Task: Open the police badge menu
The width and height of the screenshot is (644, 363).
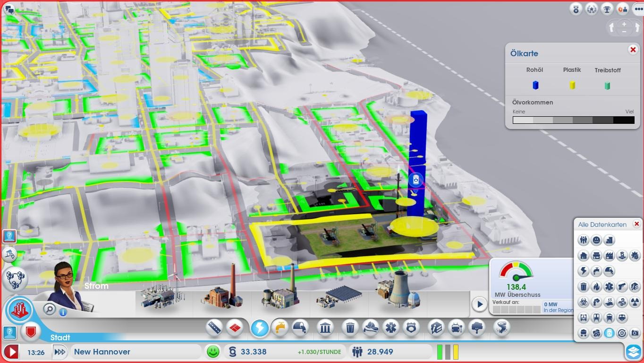Action: pos(411,328)
